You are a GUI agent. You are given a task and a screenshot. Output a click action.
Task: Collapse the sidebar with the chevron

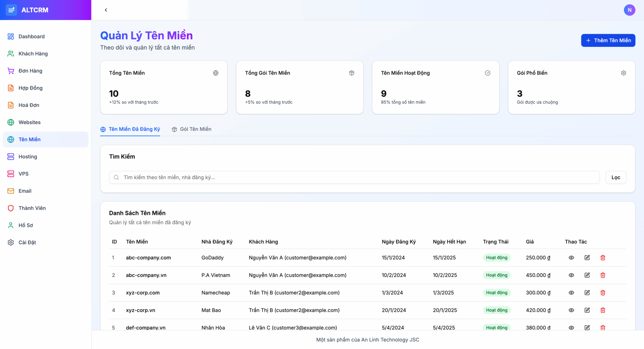(106, 10)
